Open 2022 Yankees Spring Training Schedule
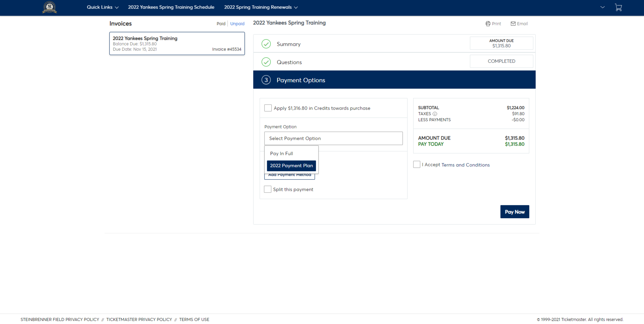Screen dimensions: 644x324 coord(171,7)
